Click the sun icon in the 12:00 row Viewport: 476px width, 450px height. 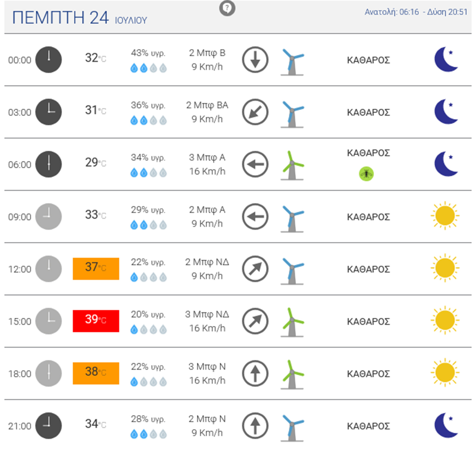coord(445,268)
